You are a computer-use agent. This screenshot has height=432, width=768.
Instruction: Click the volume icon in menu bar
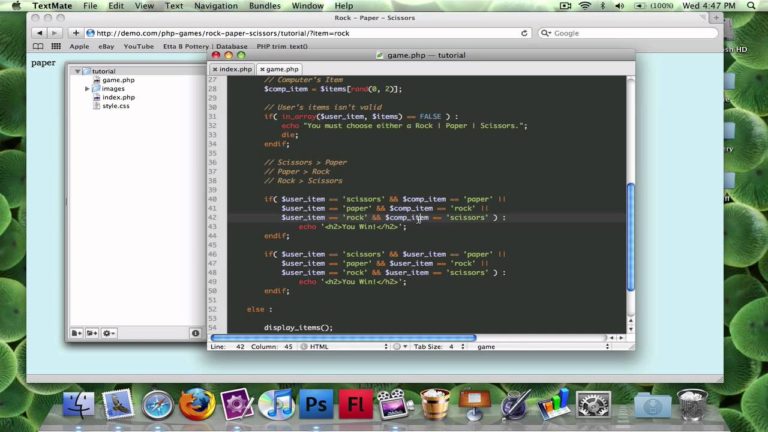click(620, 6)
